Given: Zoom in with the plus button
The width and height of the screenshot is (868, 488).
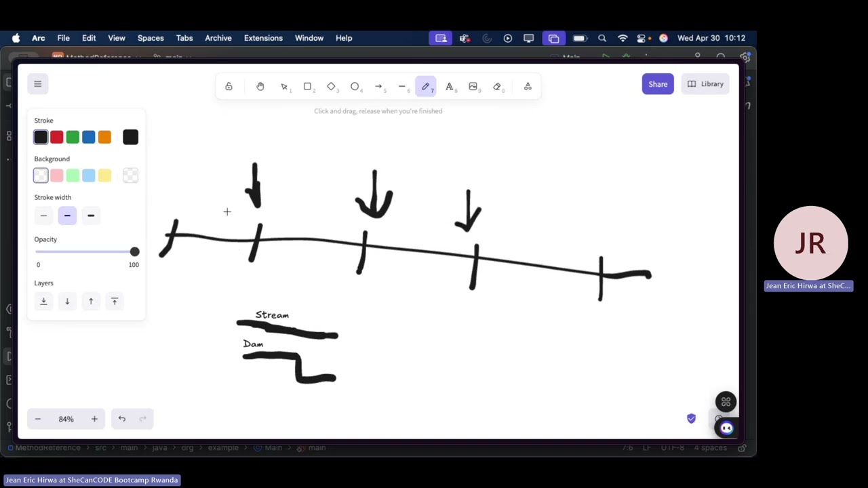Looking at the screenshot, I should [x=94, y=419].
